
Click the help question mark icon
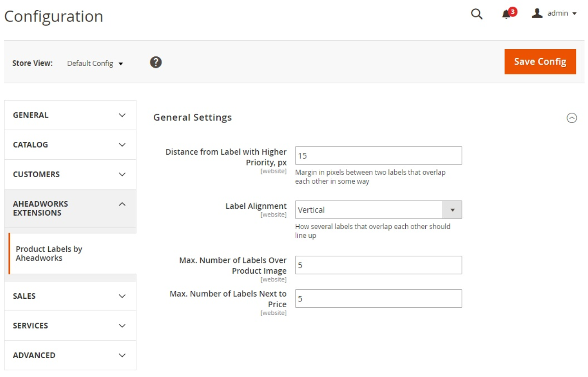pyautogui.click(x=155, y=62)
